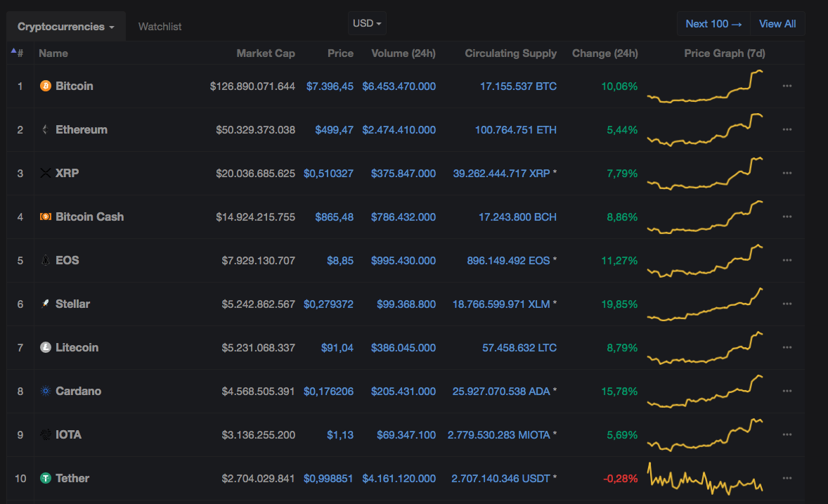Click Tether's -0,28% change value

pyautogui.click(x=621, y=479)
